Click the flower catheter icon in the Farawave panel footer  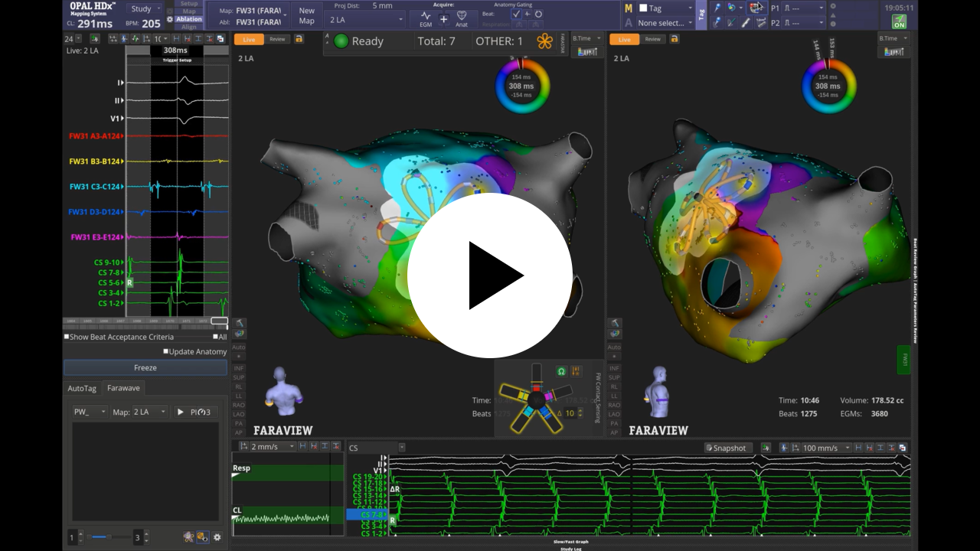(188, 537)
